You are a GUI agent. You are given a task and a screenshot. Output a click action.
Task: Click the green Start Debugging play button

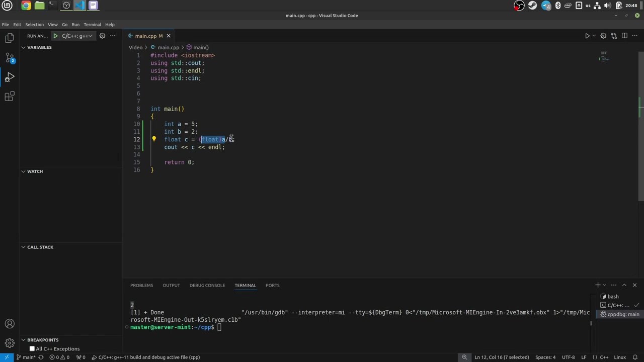tap(55, 36)
